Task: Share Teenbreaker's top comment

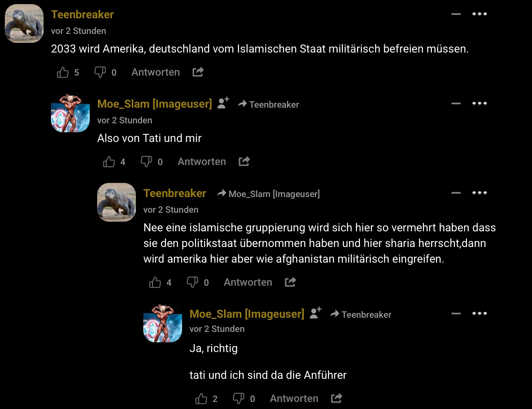Action: point(198,72)
